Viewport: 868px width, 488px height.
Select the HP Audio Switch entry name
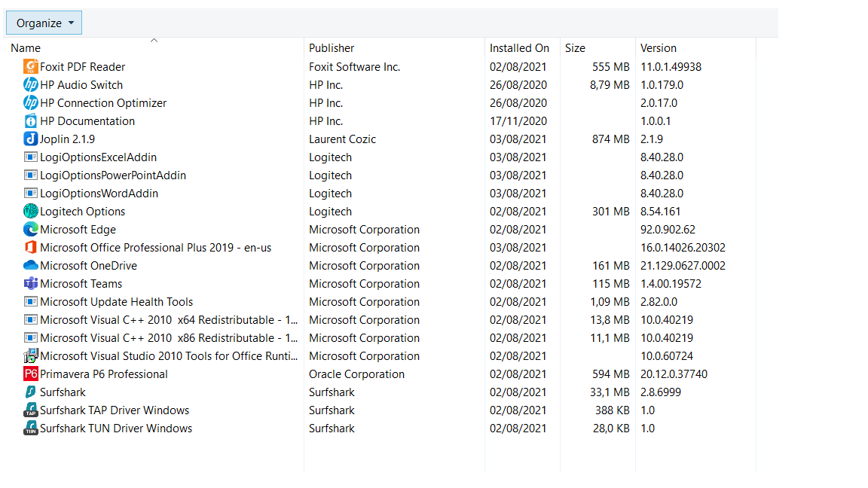pos(81,84)
